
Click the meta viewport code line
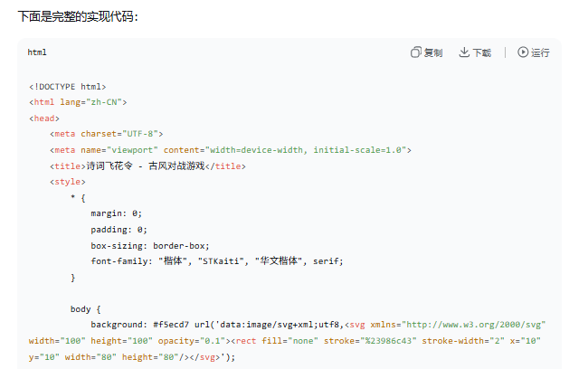tap(231, 150)
